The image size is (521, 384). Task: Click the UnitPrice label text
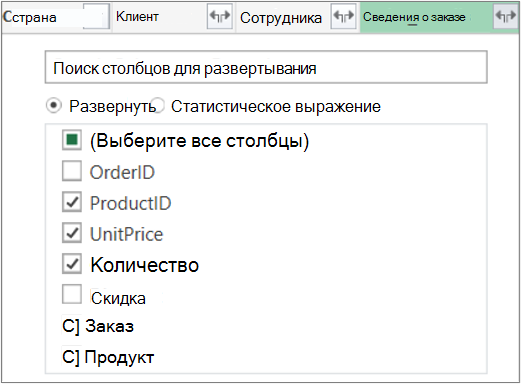click(127, 234)
